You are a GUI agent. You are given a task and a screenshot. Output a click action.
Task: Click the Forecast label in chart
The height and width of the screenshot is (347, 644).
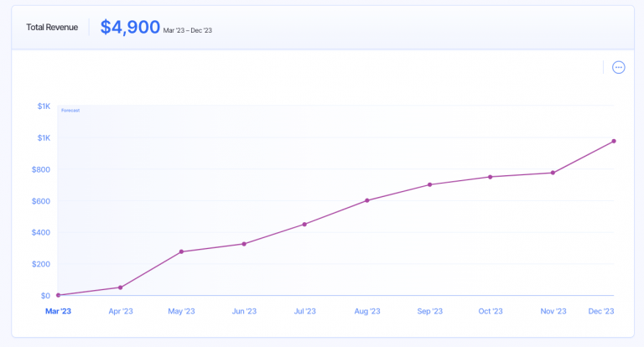tap(70, 110)
